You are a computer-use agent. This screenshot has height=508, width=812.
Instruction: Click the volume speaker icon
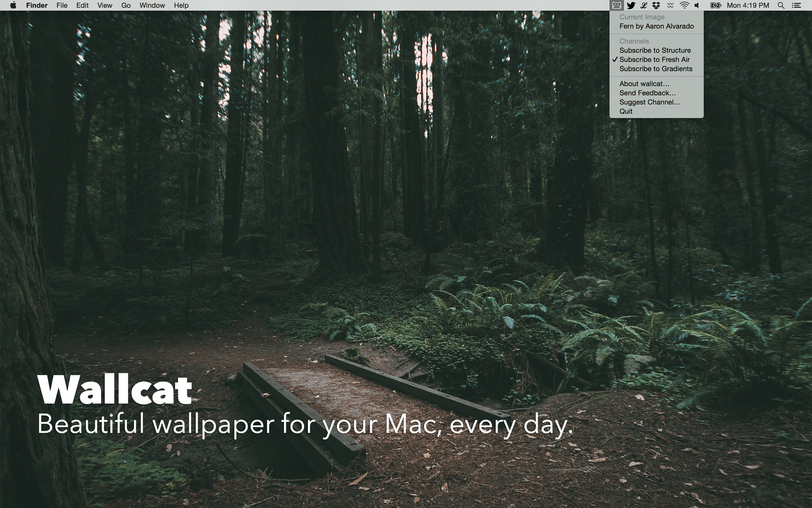(697, 6)
